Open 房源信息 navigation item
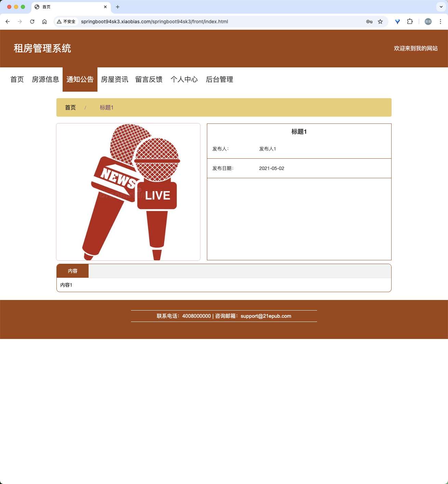The width and height of the screenshot is (448, 484). coord(45,79)
